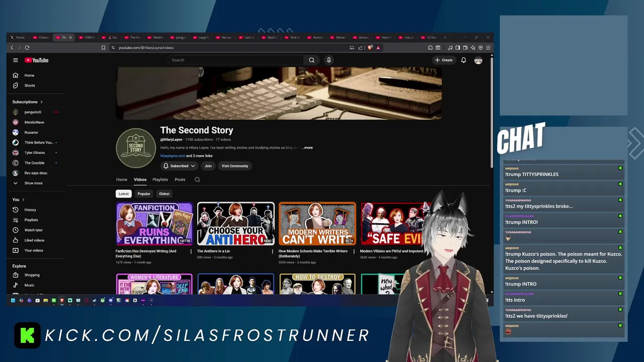644x362 pixels.
Task: Click the search magnifier button
Action: [311, 60]
